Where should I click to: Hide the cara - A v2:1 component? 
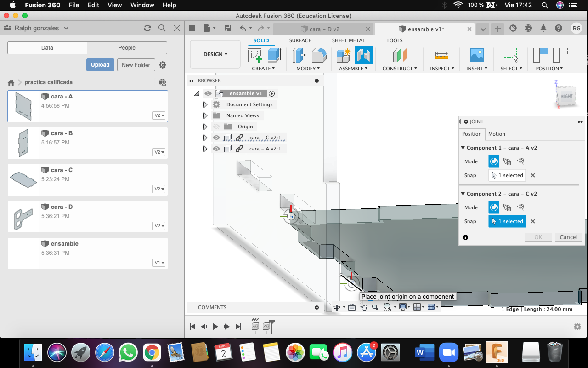(x=216, y=149)
